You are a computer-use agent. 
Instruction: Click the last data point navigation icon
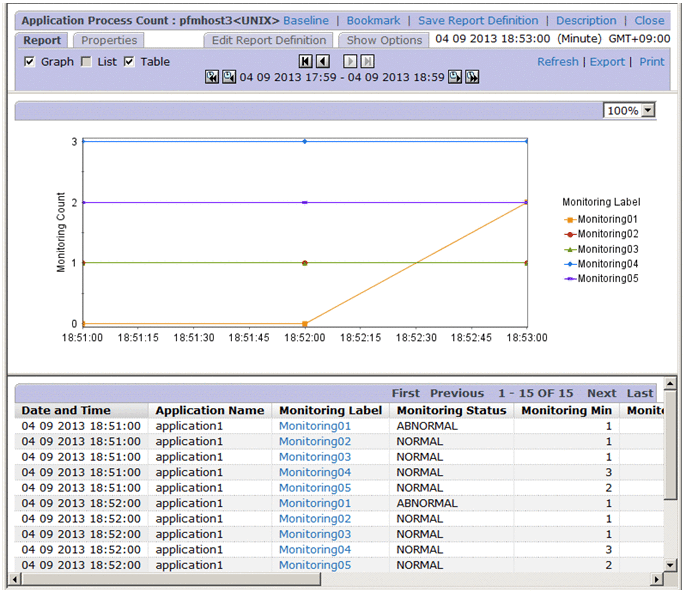click(x=367, y=61)
